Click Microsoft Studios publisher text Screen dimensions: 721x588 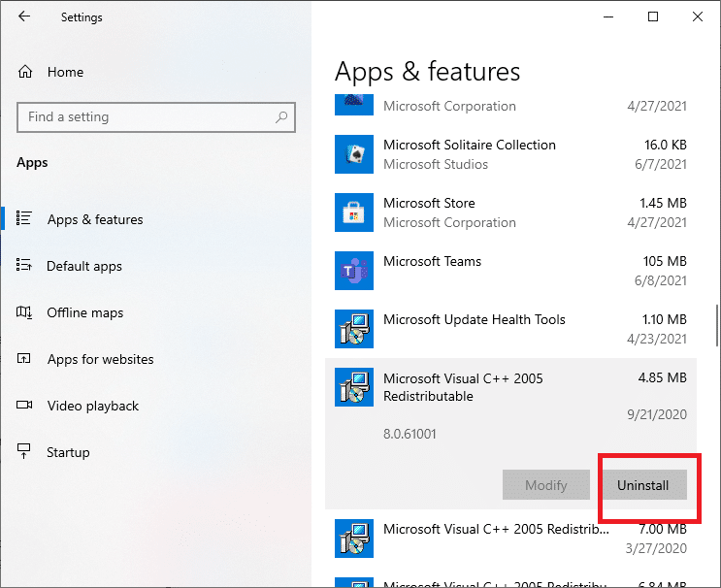tap(436, 164)
